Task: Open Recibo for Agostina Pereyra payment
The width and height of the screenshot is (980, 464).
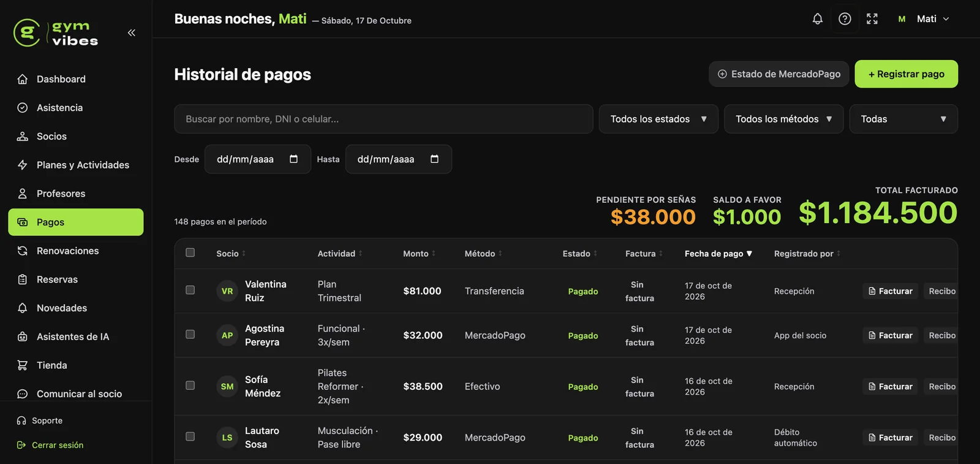Action: pos(941,335)
